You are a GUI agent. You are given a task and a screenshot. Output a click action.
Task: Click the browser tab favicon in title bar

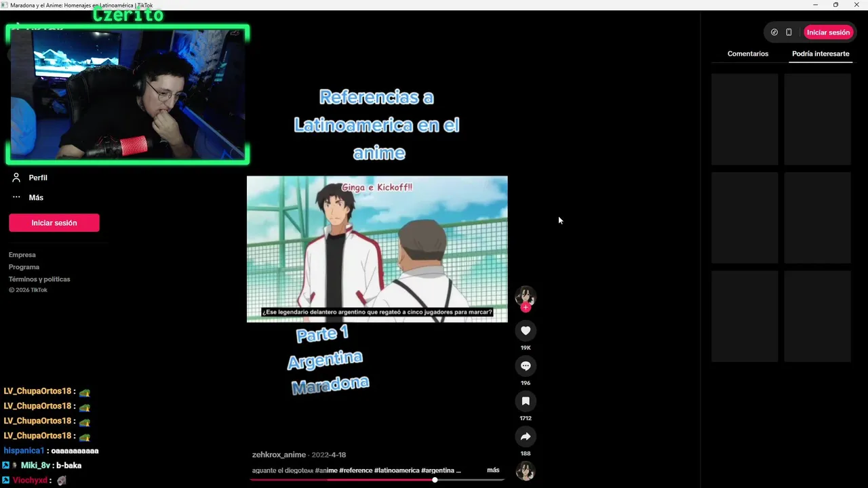[x=5, y=5]
